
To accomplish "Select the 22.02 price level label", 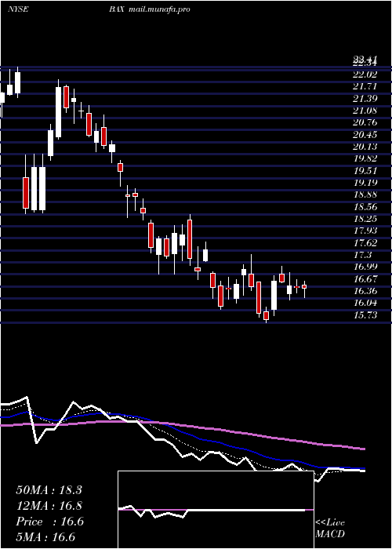I will pos(365,75).
